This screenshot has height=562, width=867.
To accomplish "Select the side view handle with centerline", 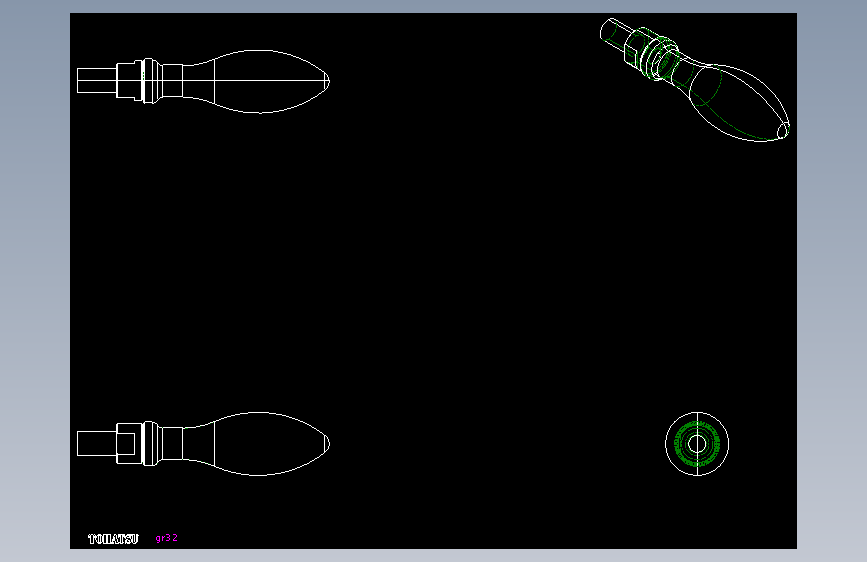I will coord(203,81).
